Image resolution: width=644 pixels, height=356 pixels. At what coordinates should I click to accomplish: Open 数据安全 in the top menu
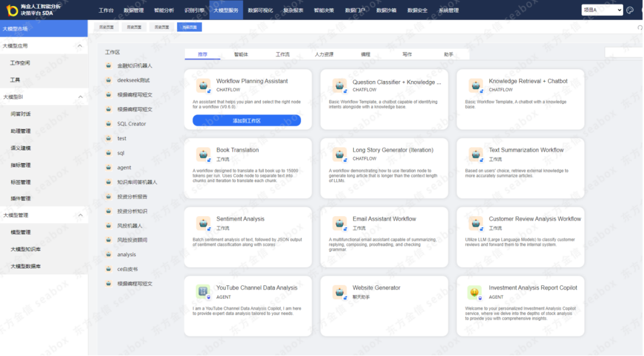pos(417,10)
